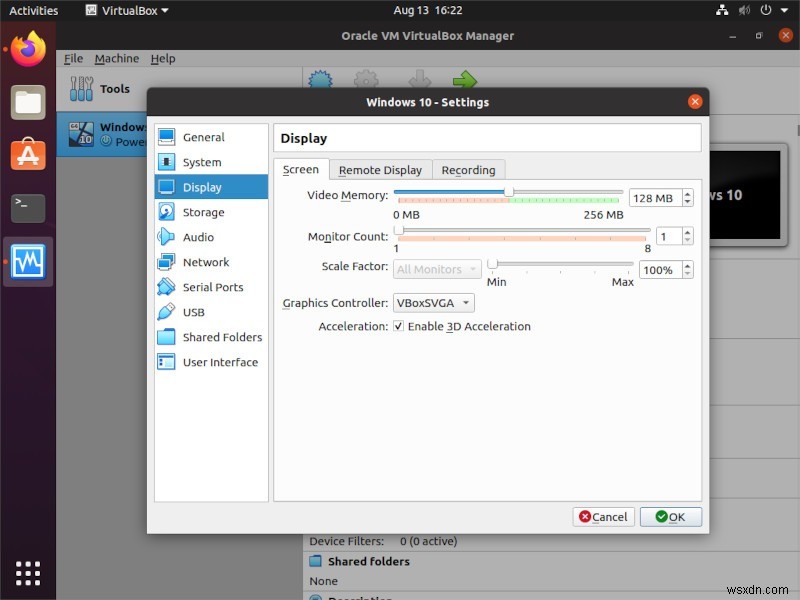The image size is (800, 600).
Task: Open the General settings section
Action: (206, 137)
